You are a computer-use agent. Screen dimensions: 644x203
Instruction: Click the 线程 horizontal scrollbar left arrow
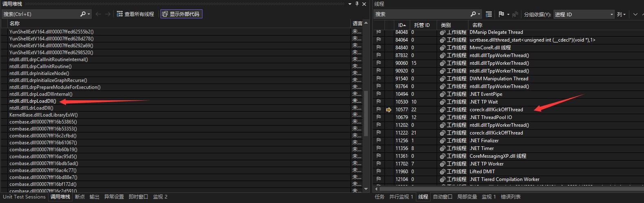(377, 189)
